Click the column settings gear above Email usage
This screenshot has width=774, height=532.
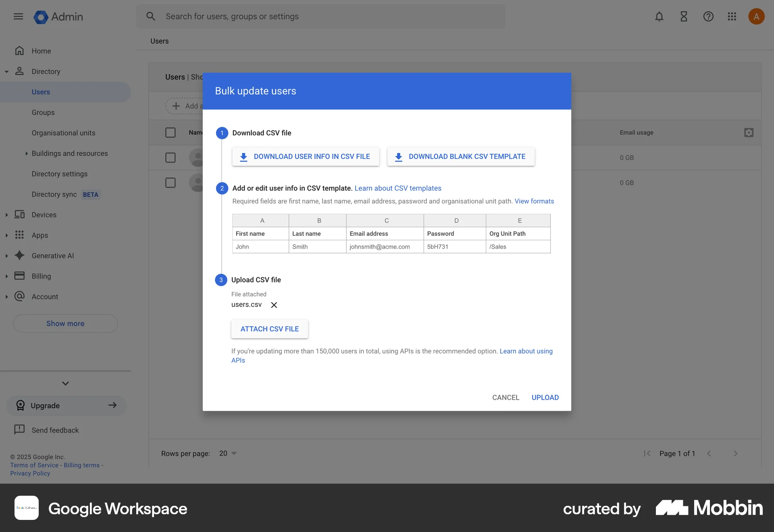[x=749, y=132]
